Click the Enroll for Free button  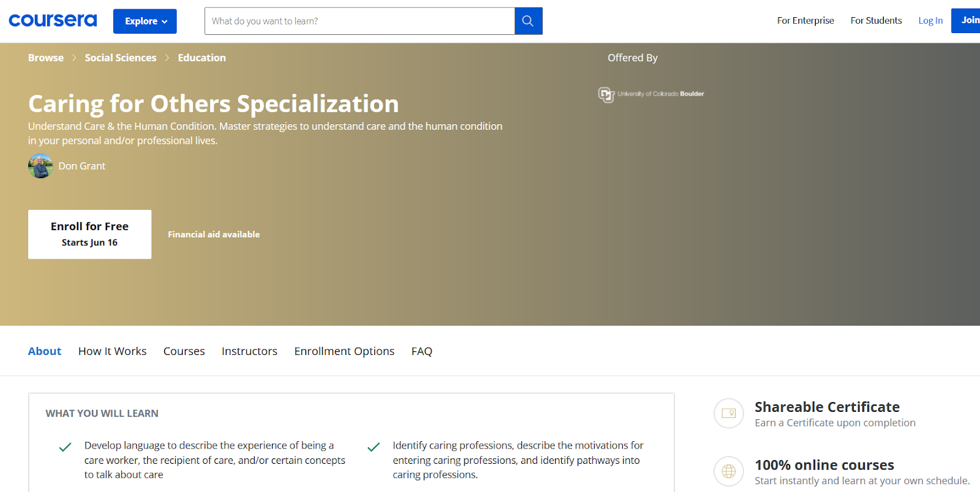tap(89, 234)
